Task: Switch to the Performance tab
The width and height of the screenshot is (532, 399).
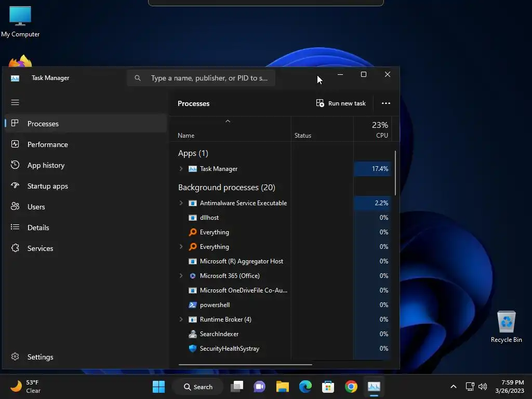Action: tap(86, 144)
